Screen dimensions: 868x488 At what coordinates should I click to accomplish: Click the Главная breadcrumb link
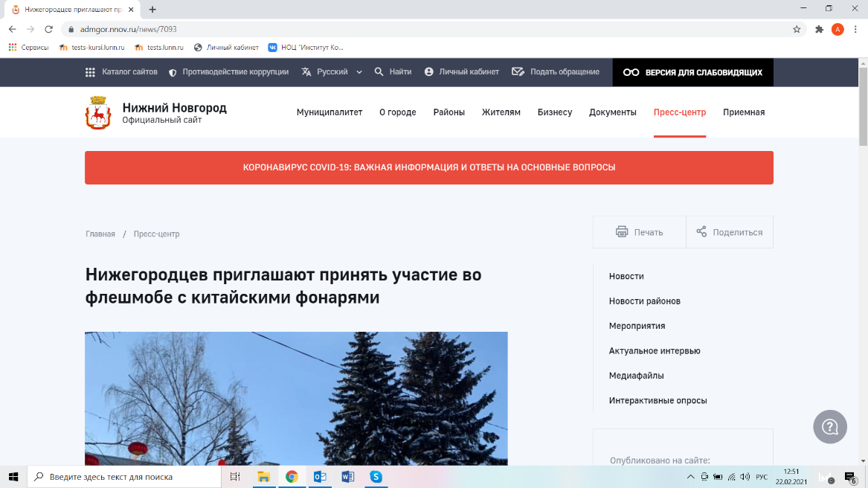point(100,234)
